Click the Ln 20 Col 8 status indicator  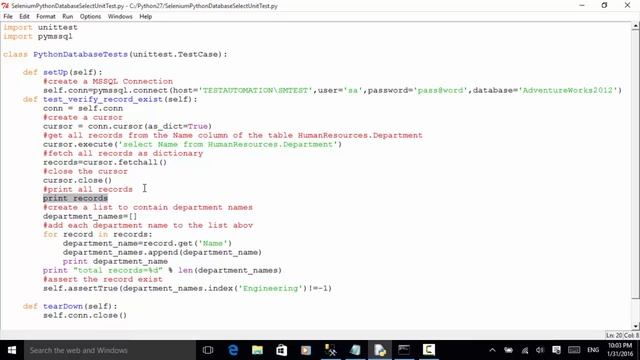point(622,335)
